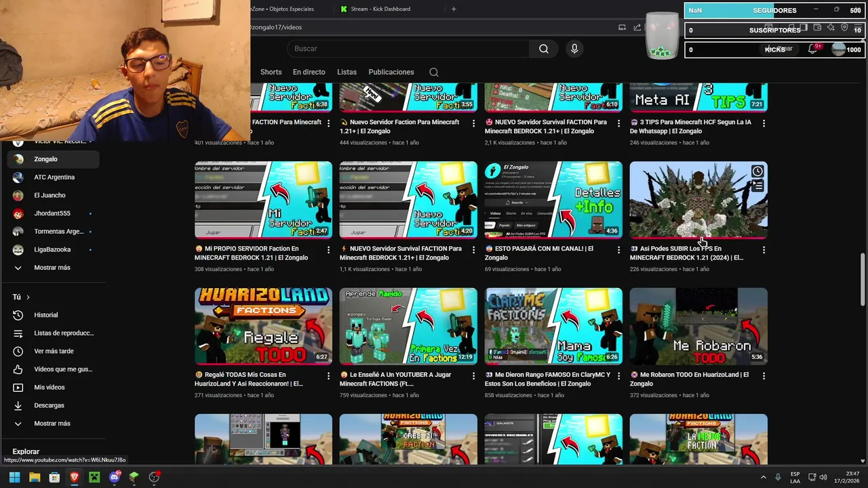
Task: Open options menu for Me Dieron Rango FAMOSO video
Action: [x=618, y=375]
